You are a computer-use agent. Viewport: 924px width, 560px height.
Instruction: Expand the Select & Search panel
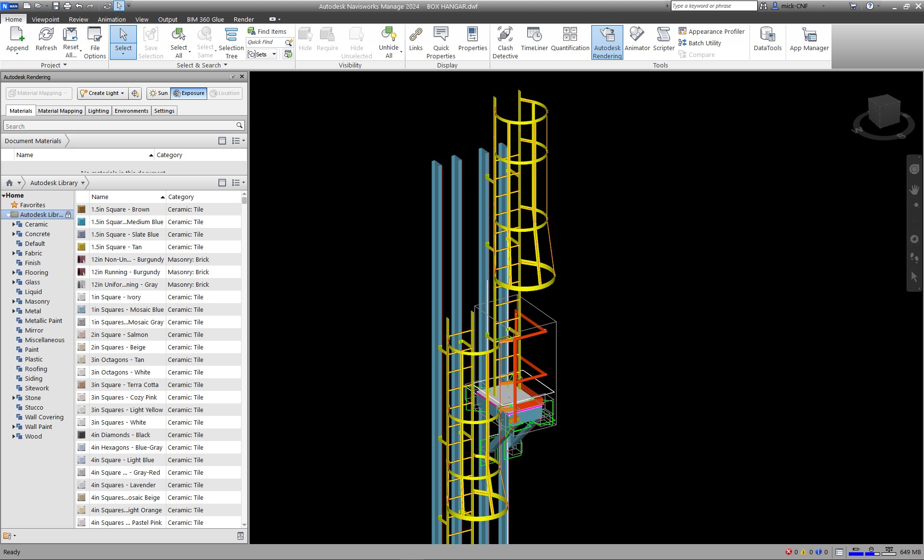click(x=201, y=65)
